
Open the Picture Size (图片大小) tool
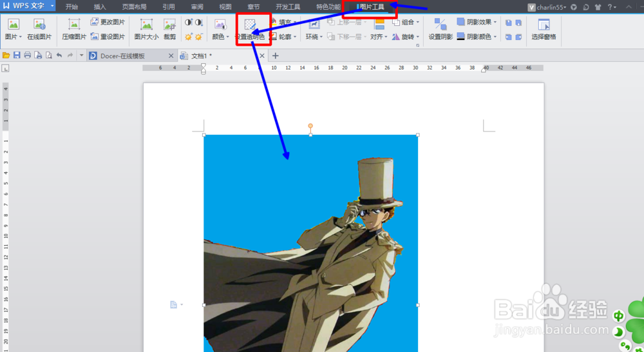146,30
